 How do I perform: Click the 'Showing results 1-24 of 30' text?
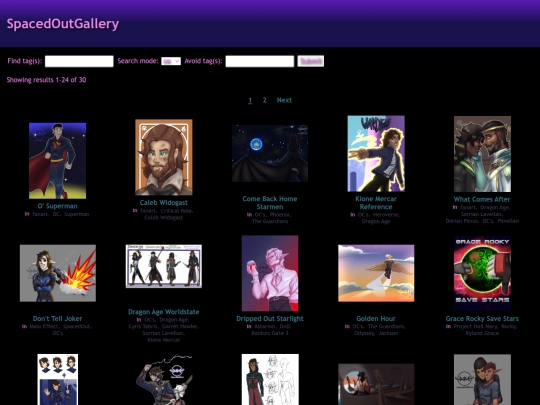pos(46,80)
